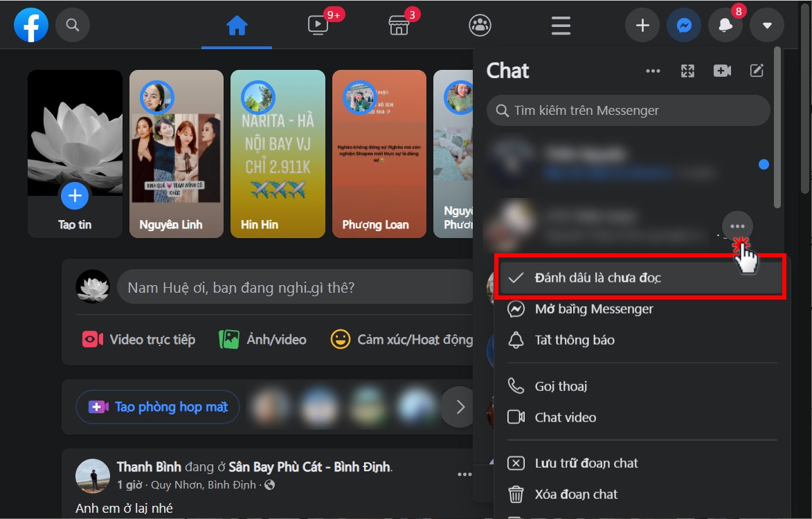
Task: Open the notifications bell
Action: 725,25
